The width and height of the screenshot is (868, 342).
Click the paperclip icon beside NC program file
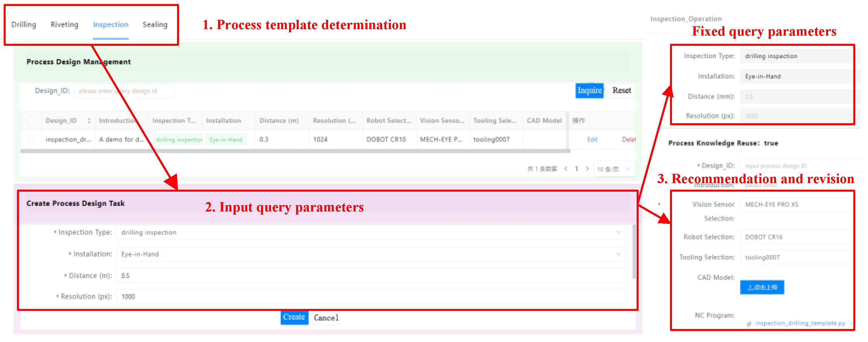coord(749,324)
